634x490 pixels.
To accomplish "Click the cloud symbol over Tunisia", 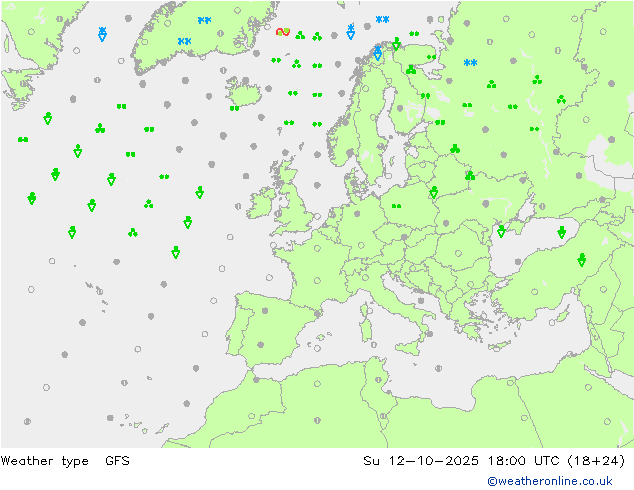I will click(x=378, y=380).
